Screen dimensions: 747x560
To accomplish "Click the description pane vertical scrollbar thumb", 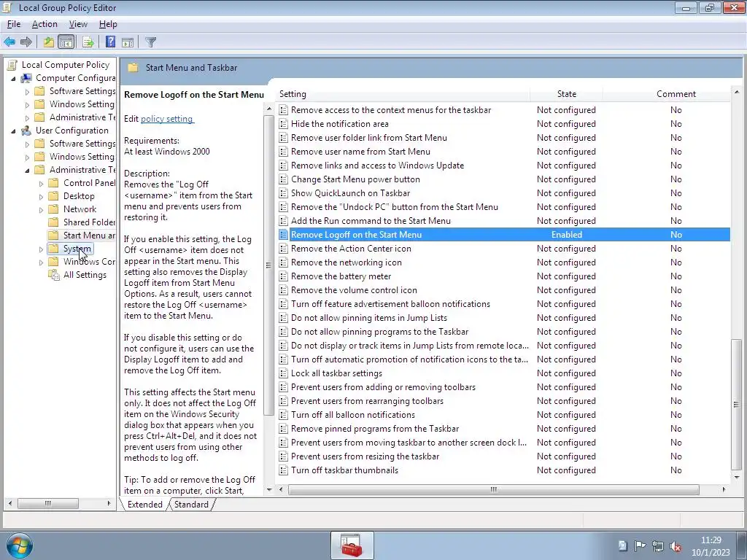I will [x=268, y=265].
